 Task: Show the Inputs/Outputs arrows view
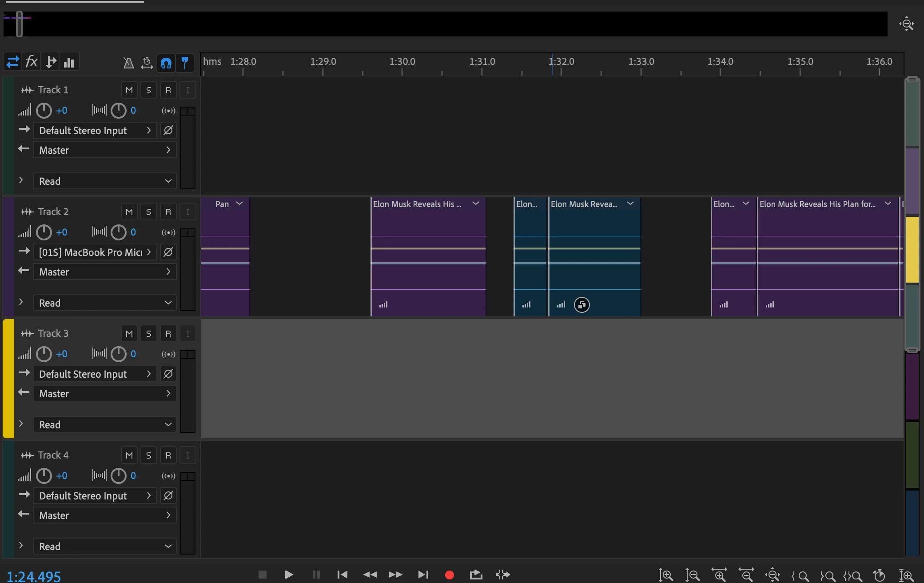point(12,62)
